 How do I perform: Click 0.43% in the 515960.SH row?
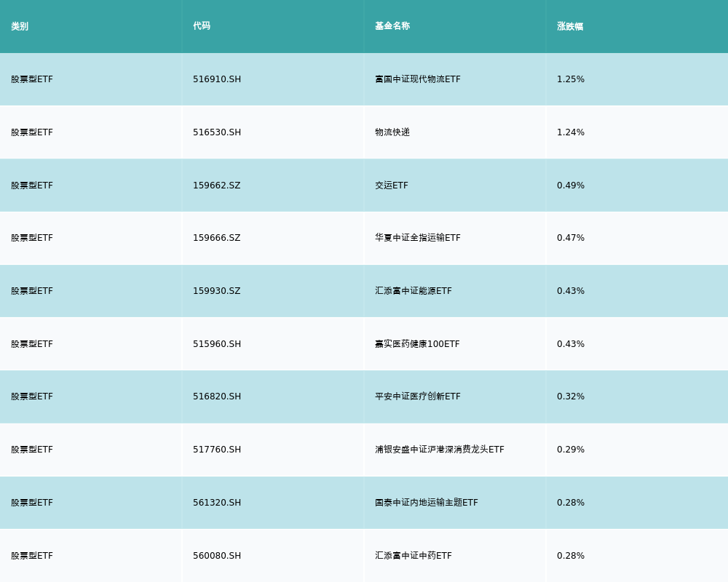pos(571,344)
